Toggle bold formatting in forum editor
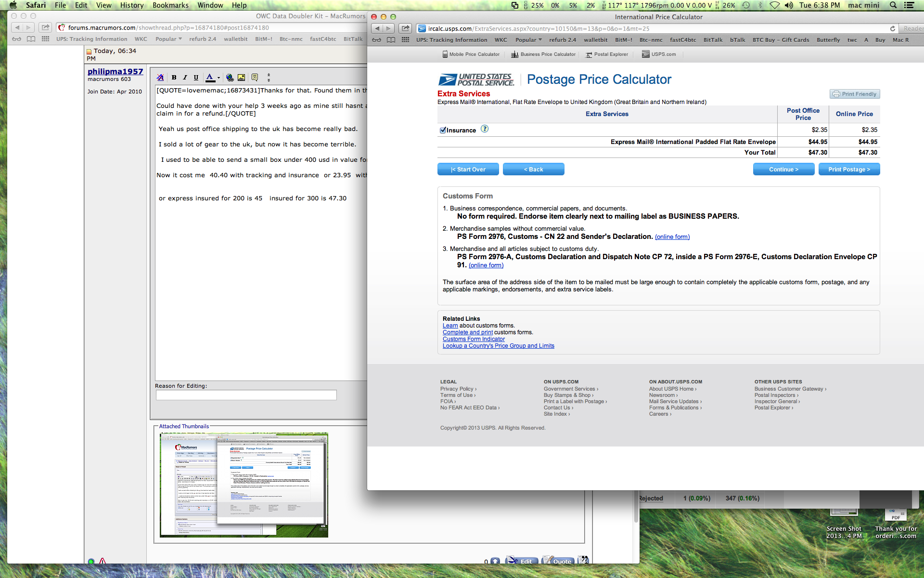The width and height of the screenshot is (924, 578). point(174,78)
